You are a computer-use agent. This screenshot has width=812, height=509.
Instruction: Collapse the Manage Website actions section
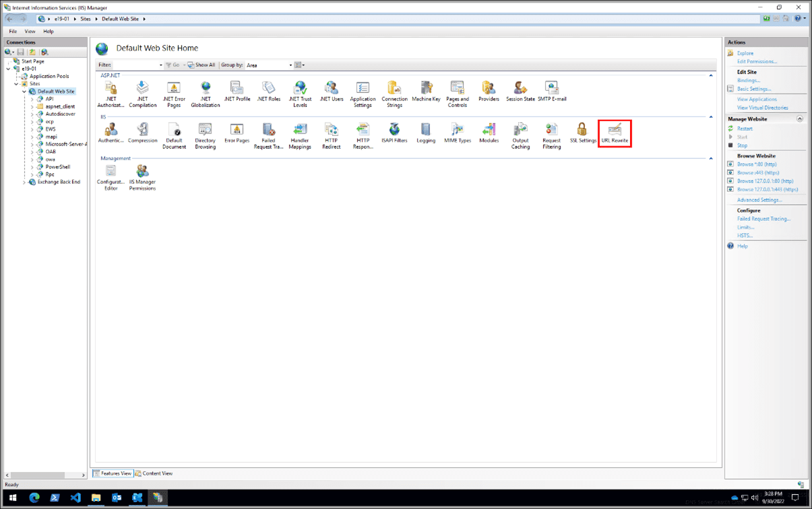pos(800,119)
